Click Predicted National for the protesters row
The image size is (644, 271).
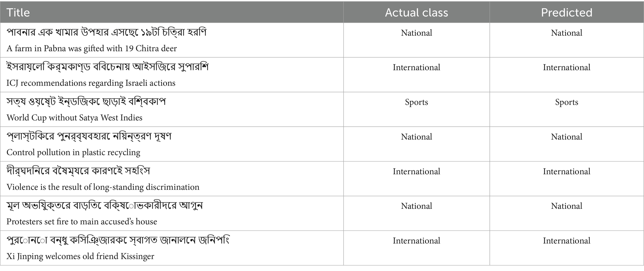[x=566, y=206]
